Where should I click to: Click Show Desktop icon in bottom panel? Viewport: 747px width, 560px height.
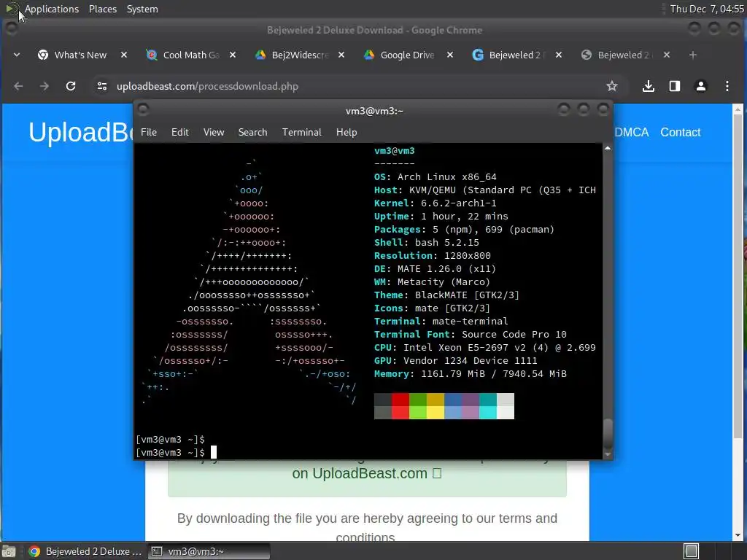pyautogui.click(x=9, y=551)
